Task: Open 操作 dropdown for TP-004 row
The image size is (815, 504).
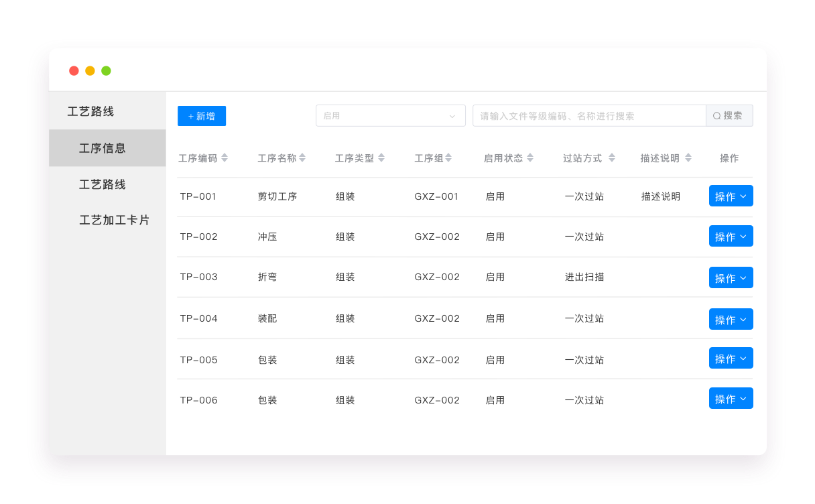Action: pos(731,320)
